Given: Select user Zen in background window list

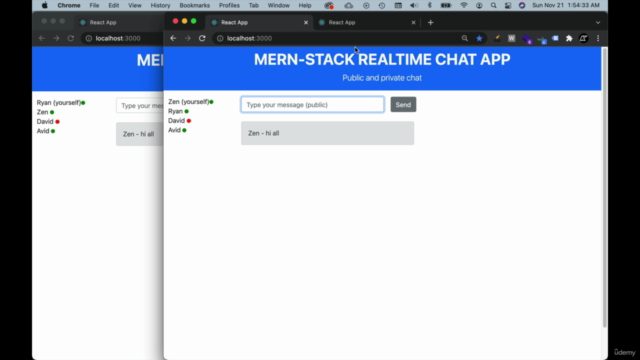Looking at the screenshot, I should [42, 112].
